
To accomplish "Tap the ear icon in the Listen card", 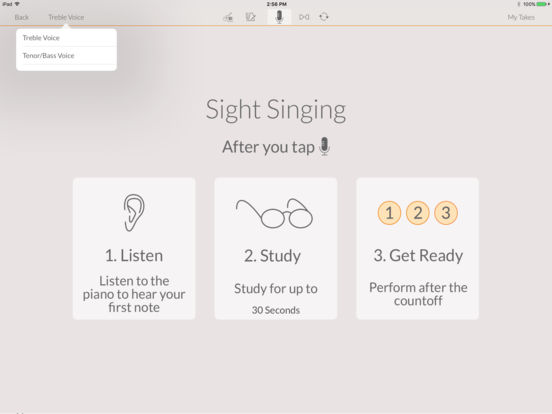I will [134, 213].
